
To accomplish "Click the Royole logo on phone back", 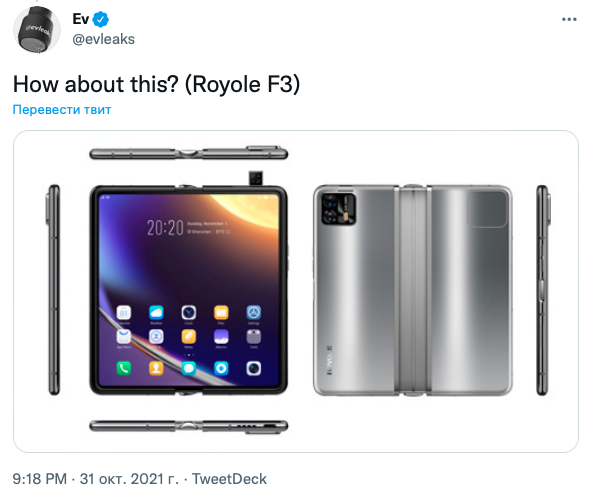I will tap(330, 360).
